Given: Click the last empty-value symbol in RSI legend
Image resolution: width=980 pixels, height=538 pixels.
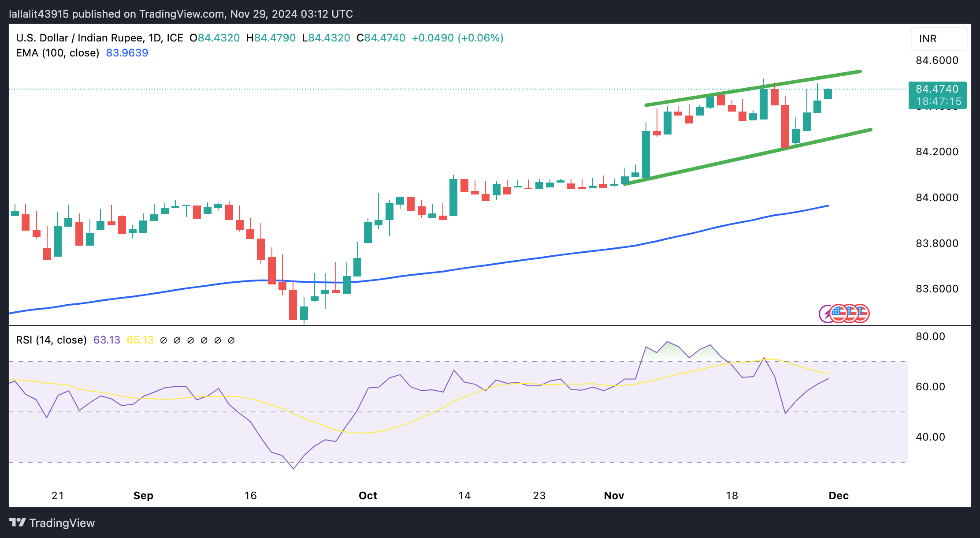Looking at the screenshot, I should [x=231, y=340].
